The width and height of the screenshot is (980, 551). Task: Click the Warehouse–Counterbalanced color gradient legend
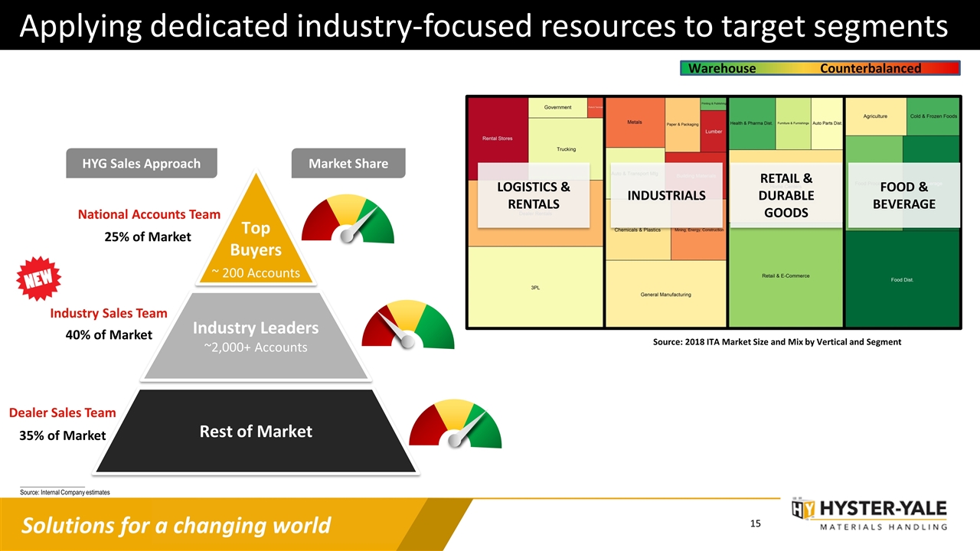820,68
